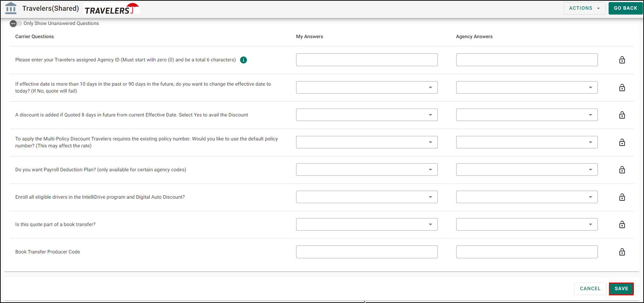Open Agency Answers dropdown for Payroll Deduction Plan
Viewport: 644px width, 303px height.
(x=527, y=170)
